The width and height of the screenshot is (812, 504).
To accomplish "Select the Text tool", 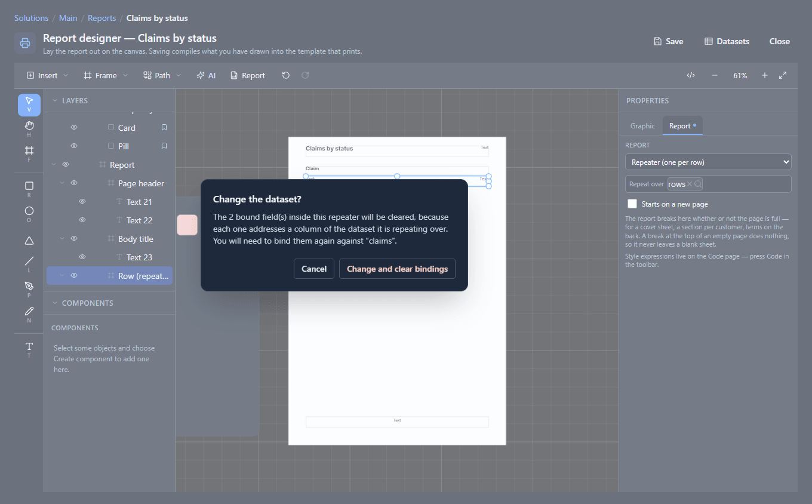I will 29,350.
